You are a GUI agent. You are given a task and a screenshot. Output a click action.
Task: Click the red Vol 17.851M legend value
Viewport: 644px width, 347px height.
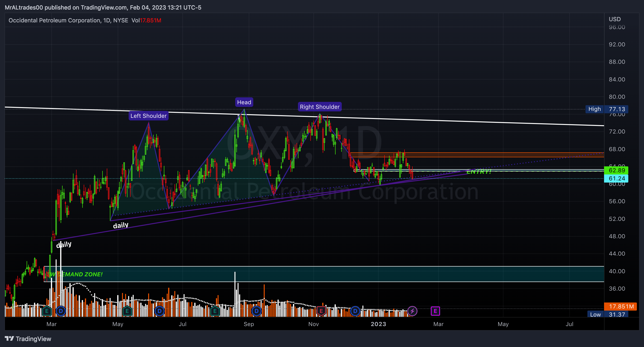[x=150, y=20]
